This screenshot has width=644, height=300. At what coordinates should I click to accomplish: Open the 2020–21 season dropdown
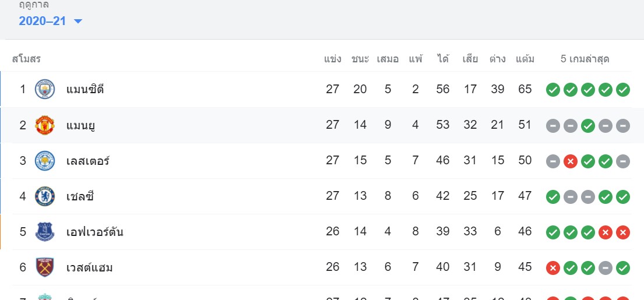(51, 21)
